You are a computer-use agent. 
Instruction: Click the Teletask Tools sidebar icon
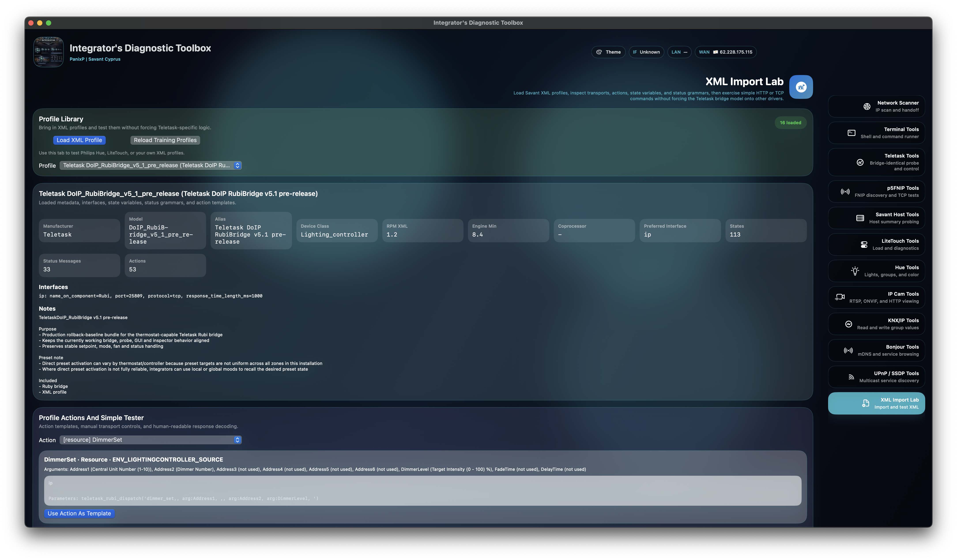click(x=860, y=162)
